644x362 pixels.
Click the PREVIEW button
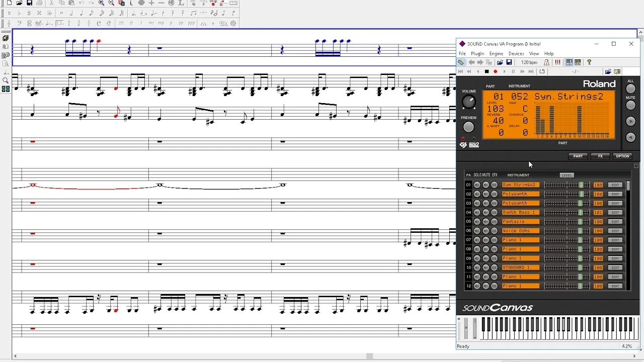[468, 127]
